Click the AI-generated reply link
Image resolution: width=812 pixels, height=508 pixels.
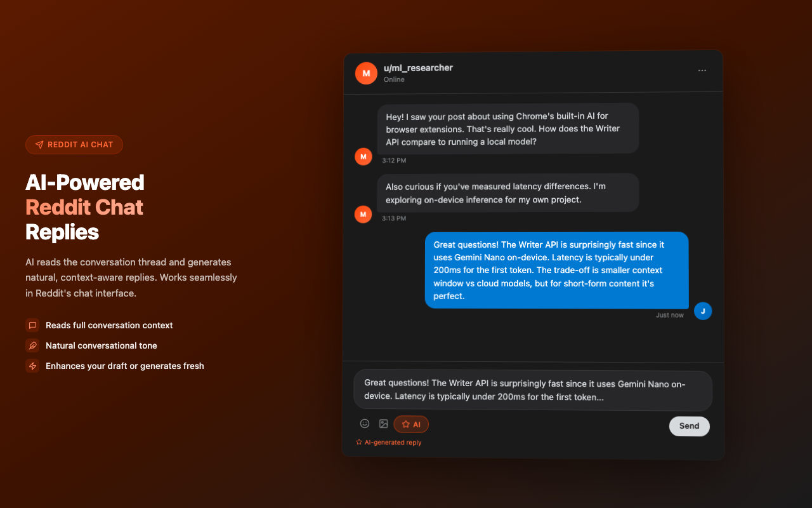pos(392,442)
